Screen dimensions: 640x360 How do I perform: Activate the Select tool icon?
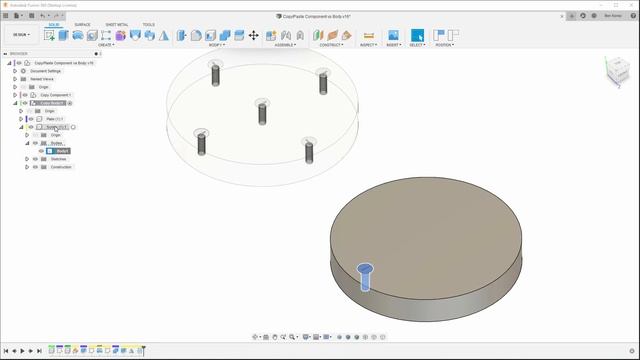417,36
